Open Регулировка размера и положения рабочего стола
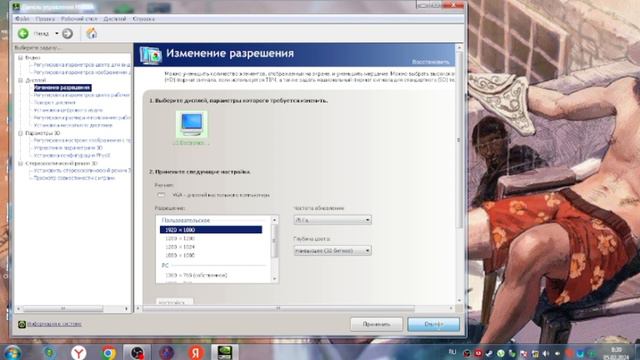The height and width of the screenshot is (360, 640). (x=82, y=118)
